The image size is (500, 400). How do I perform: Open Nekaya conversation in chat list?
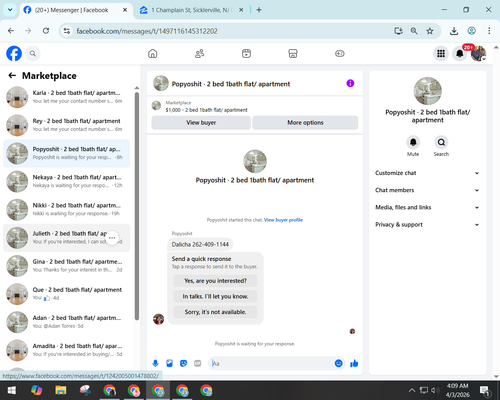pos(67,181)
